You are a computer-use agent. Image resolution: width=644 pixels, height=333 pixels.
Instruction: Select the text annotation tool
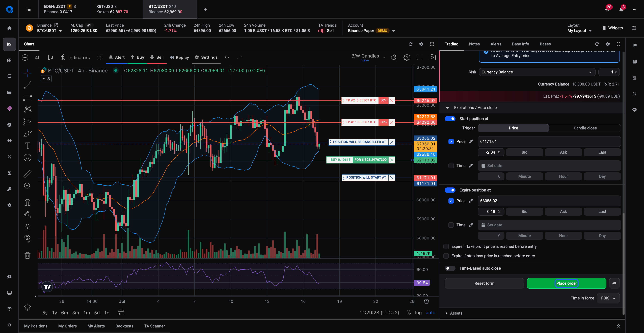(28, 146)
